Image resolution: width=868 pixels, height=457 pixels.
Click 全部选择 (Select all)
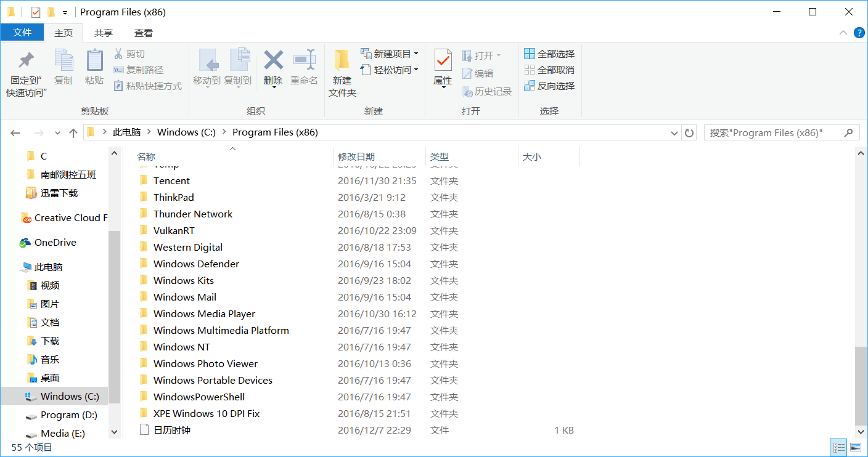(x=549, y=54)
